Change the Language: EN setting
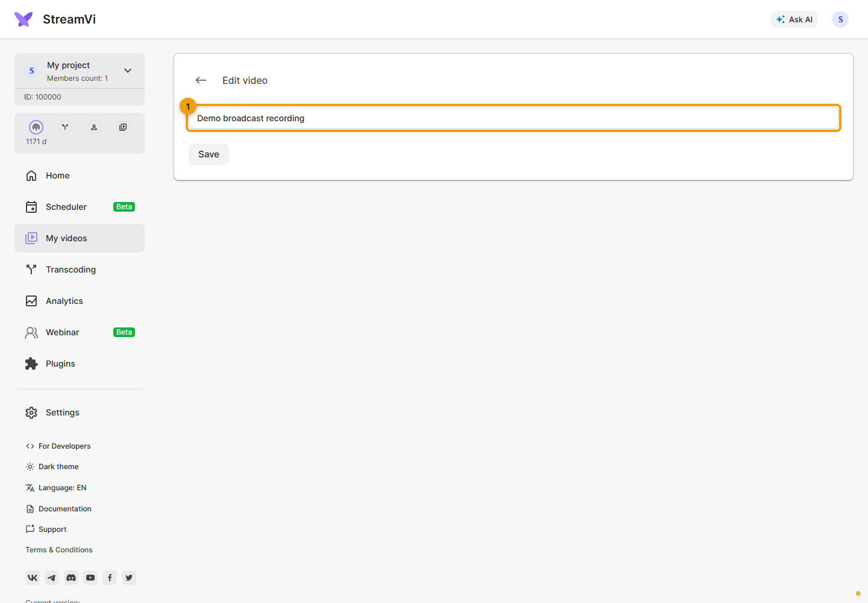The height and width of the screenshot is (603, 868). click(56, 488)
